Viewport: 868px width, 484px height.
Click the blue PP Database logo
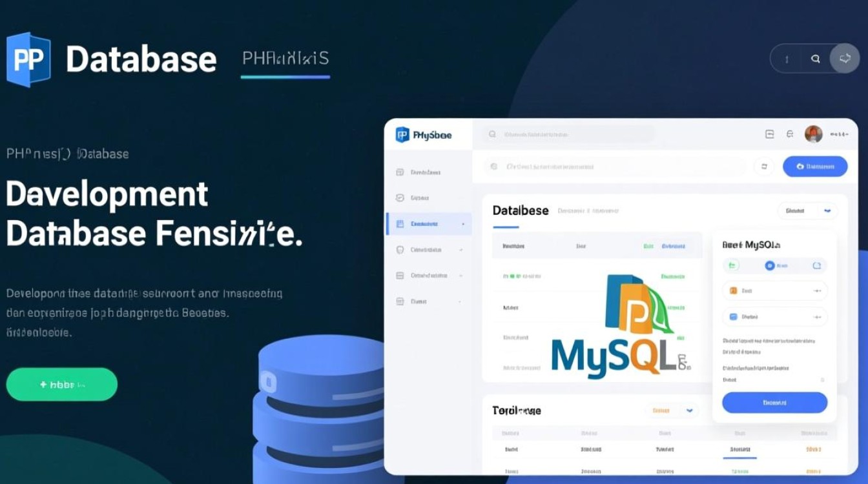coord(28,59)
